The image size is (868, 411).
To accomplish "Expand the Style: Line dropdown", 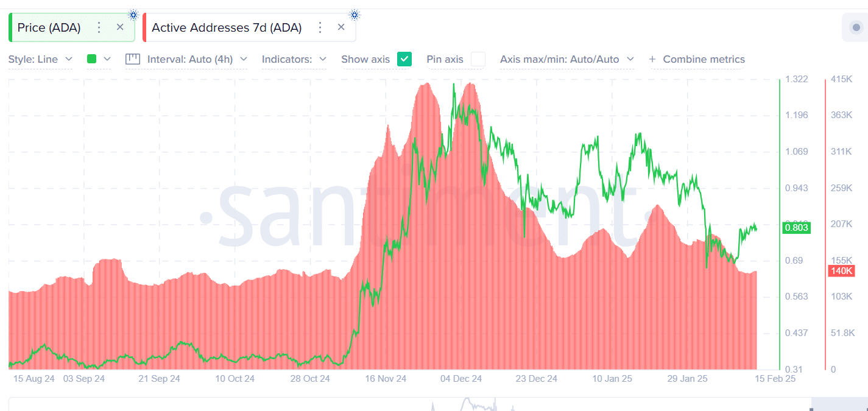I will pos(40,59).
